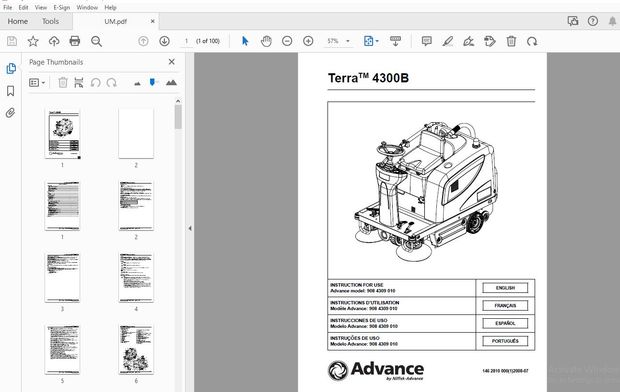Screen dimensions: 620x392
Task: Select the blank second page thumbnail
Action: click(x=136, y=134)
